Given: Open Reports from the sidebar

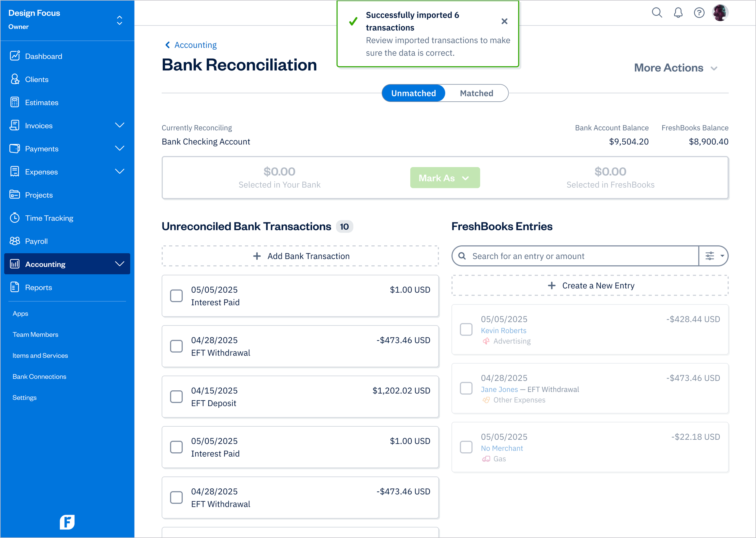Looking at the screenshot, I should [x=15, y=287].
